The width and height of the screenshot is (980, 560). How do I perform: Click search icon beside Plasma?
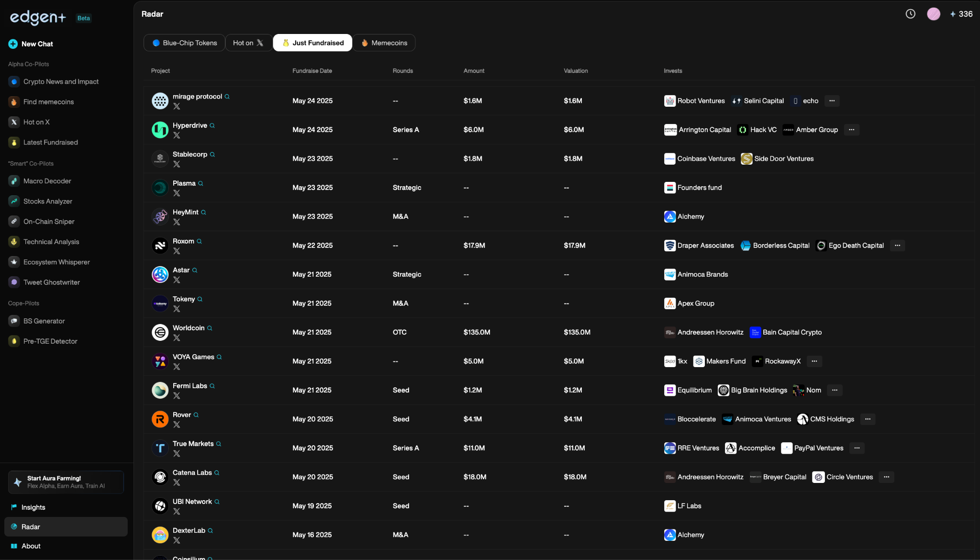coord(200,184)
